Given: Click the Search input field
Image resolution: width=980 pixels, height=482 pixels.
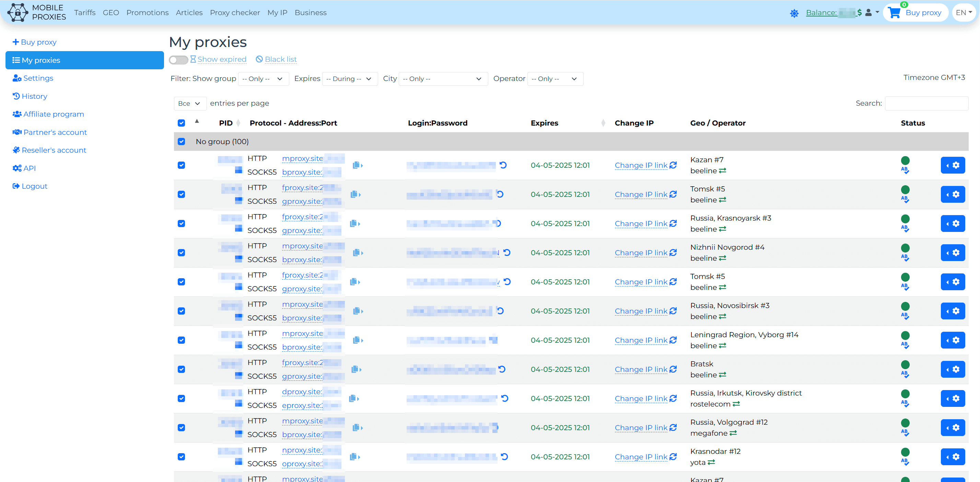Looking at the screenshot, I should pyautogui.click(x=926, y=104).
